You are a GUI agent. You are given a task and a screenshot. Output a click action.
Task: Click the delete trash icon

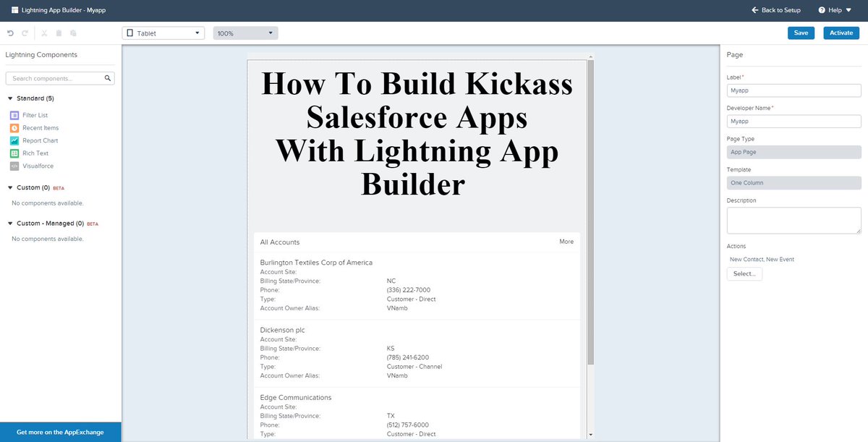pyautogui.click(x=59, y=33)
